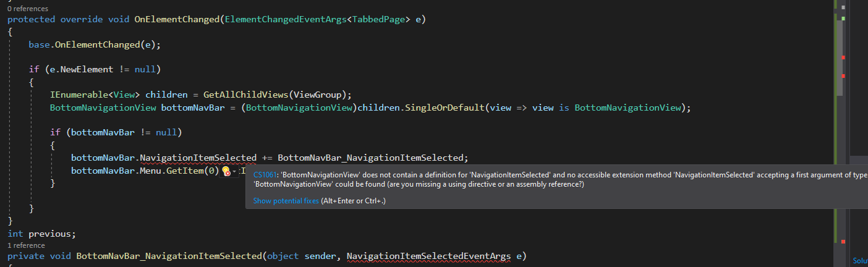Image resolution: width=868 pixels, height=267 pixels.
Task: Click the 'Menu' property in bottomNavBar.Menu
Action: (150, 171)
